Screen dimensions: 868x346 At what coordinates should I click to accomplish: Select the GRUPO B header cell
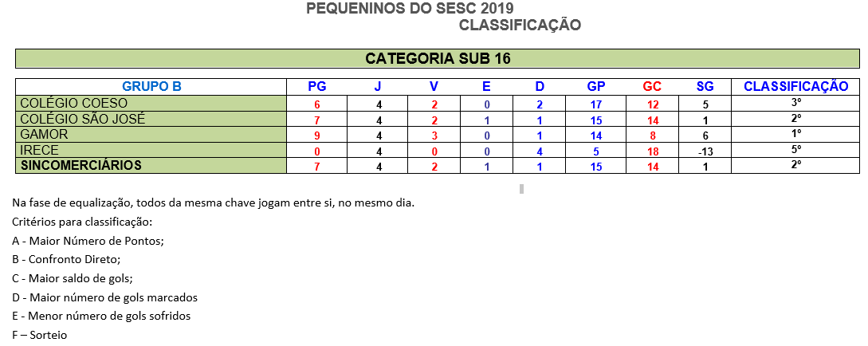tap(151, 87)
